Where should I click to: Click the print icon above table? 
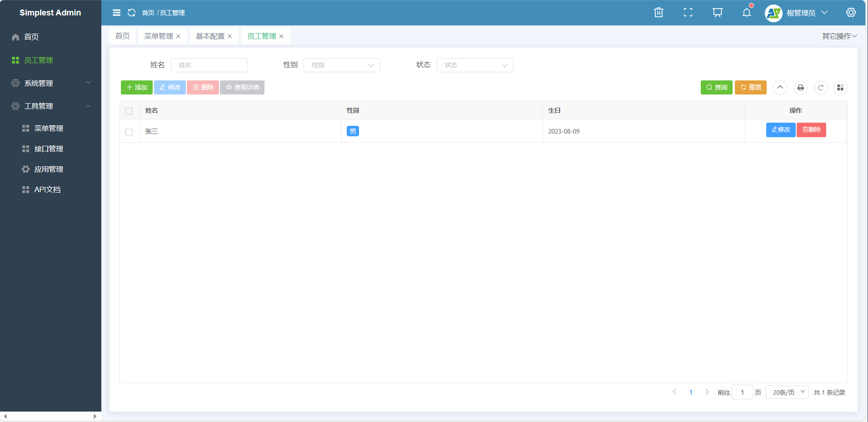click(x=800, y=88)
